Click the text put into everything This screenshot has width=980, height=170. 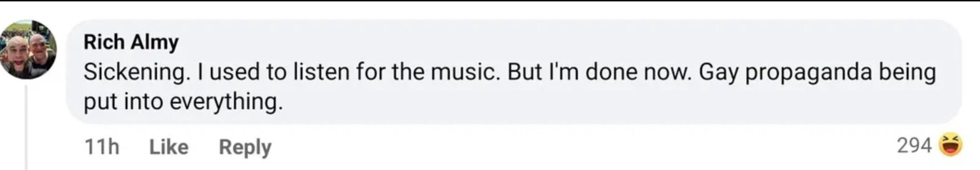pyautogui.click(x=183, y=102)
